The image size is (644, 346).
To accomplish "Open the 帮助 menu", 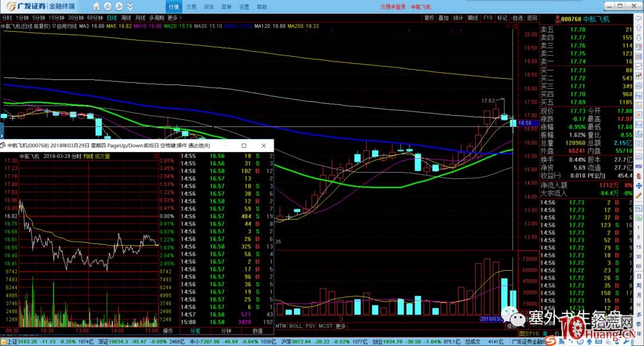I will [x=262, y=7].
